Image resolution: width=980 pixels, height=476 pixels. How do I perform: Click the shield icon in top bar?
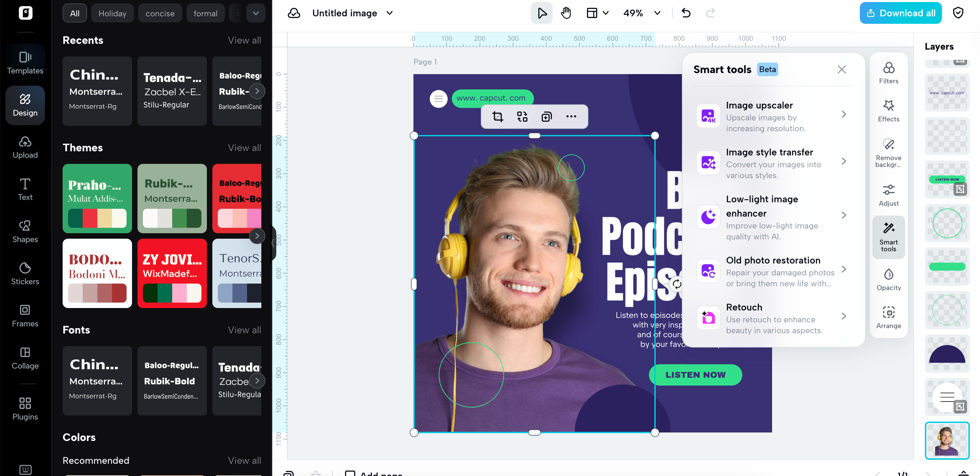tap(958, 13)
